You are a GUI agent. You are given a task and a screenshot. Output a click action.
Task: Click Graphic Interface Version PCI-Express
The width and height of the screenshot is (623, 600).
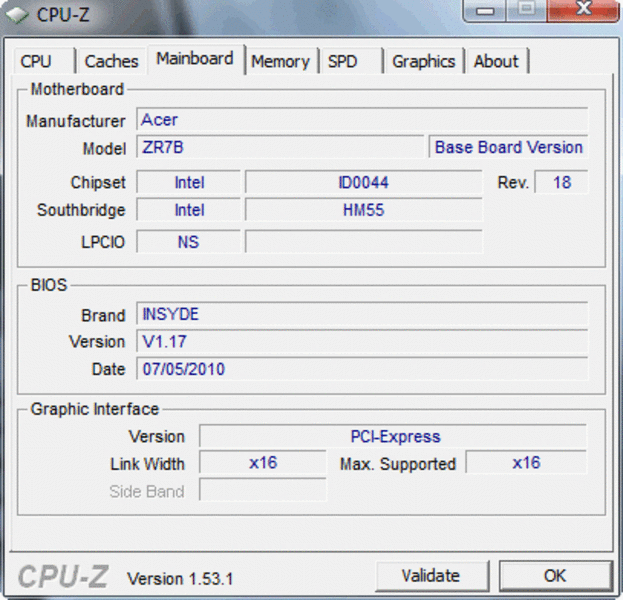(x=393, y=436)
